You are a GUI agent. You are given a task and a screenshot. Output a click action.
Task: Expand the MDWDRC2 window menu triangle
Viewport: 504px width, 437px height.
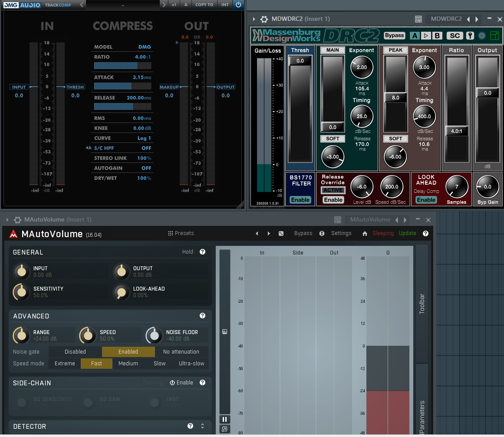254,19
